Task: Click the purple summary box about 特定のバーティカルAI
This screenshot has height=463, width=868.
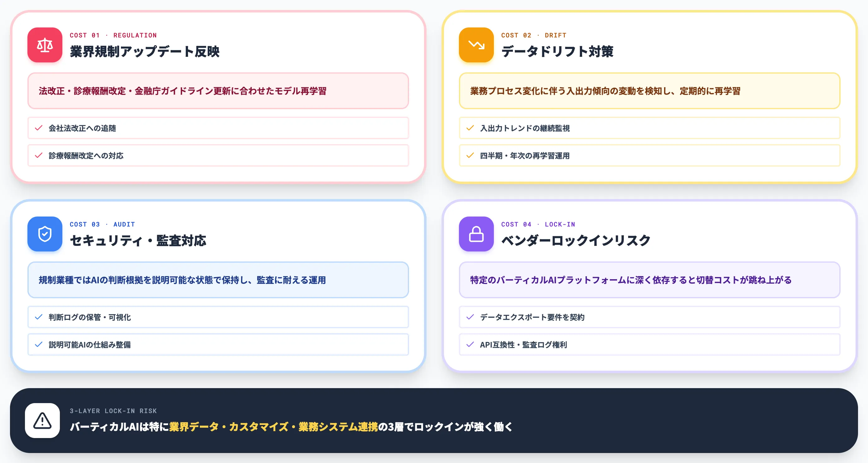Action: click(649, 280)
